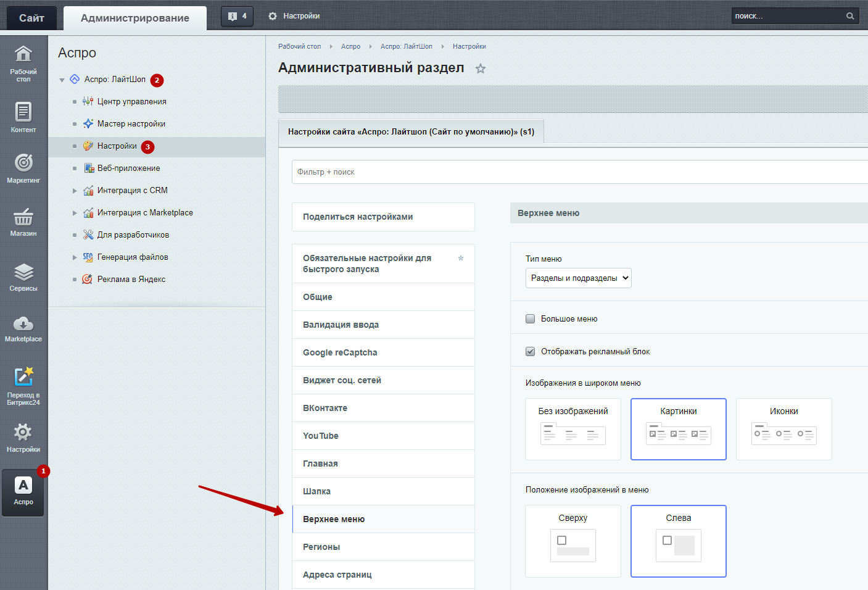Click the Поделиться настройками button

pos(383,217)
